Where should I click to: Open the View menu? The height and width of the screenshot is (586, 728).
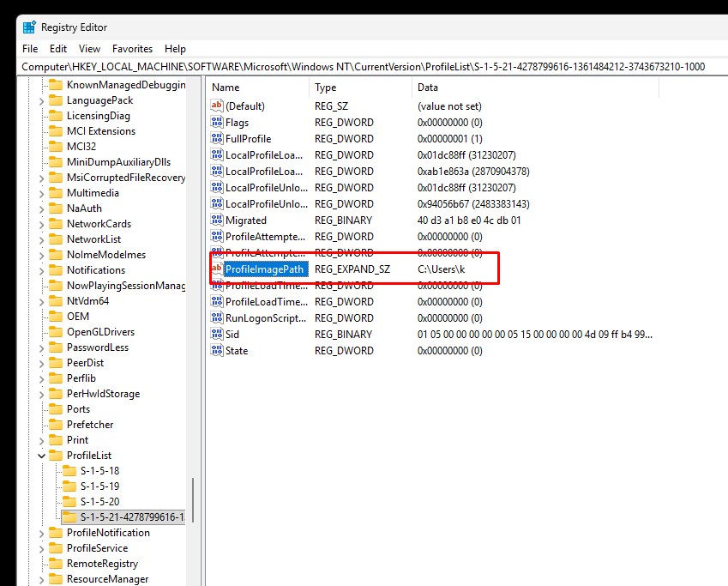[x=89, y=49]
